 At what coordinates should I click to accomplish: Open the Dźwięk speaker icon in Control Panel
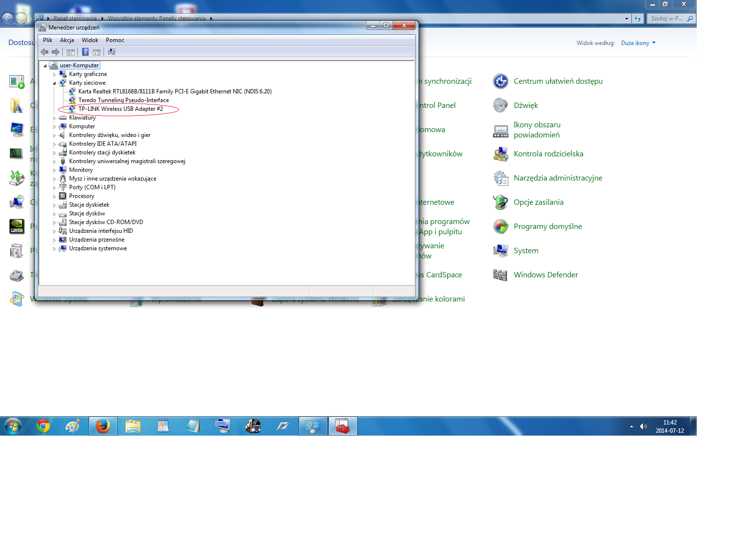[501, 106]
